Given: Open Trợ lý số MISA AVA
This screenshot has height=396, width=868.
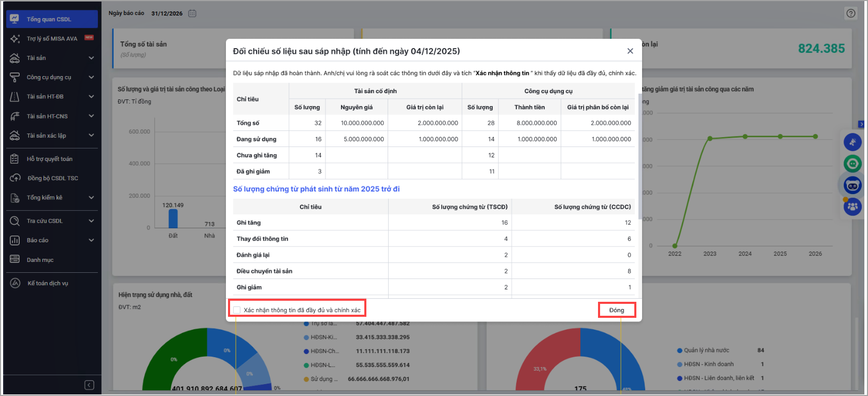Looking at the screenshot, I should (x=52, y=39).
